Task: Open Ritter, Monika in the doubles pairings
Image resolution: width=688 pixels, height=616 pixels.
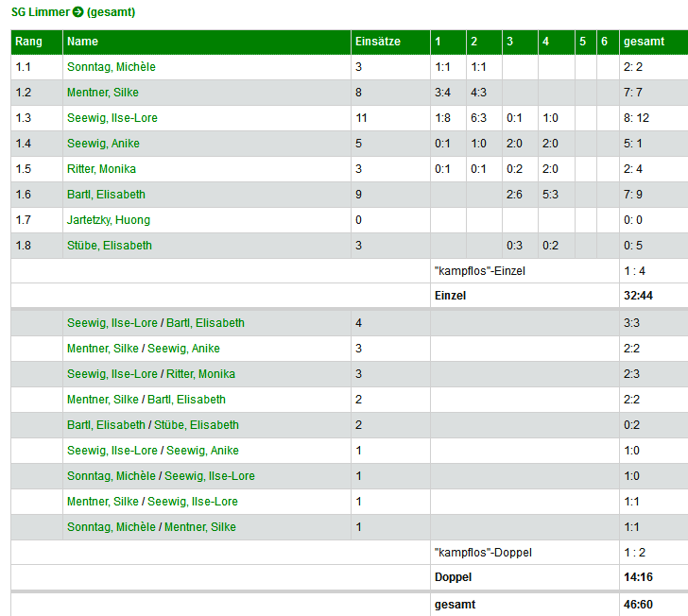Action: [x=201, y=374]
